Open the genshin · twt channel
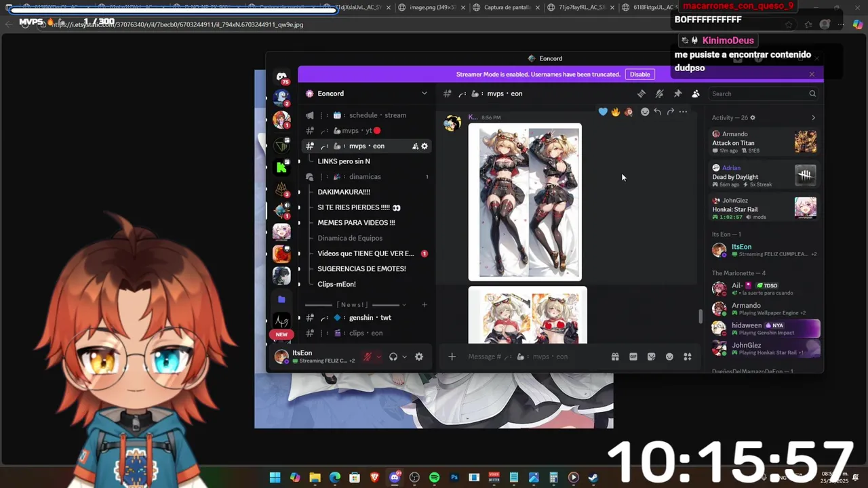The height and width of the screenshot is (488, 868). point(366,318)
